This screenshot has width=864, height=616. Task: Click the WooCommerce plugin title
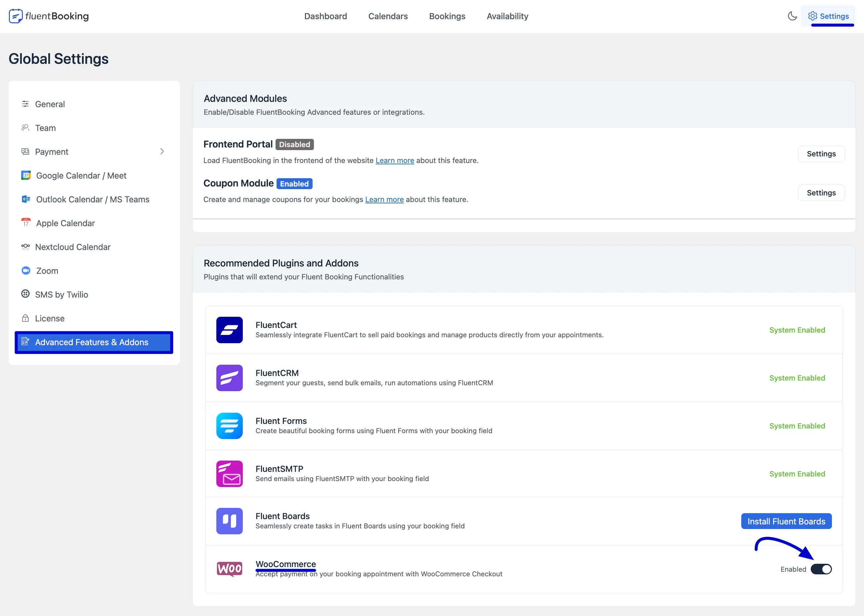[285, 564]
